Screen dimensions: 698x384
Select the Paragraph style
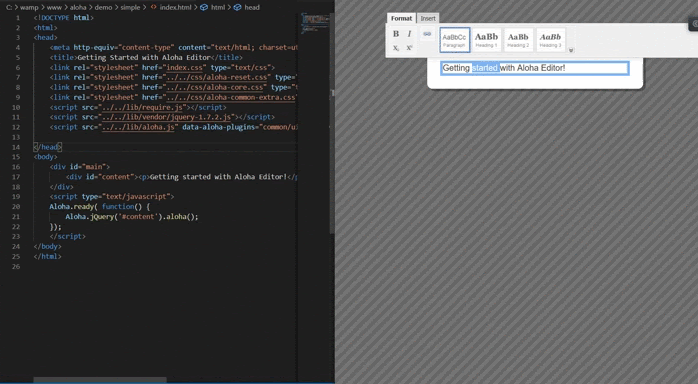[455, 40]
